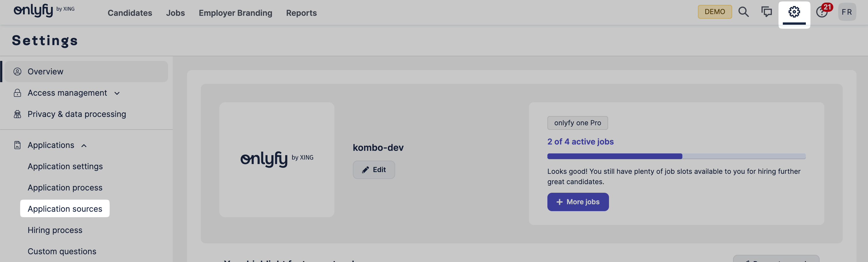The height and width of the screenshot is (262, 868).
Task: Open the search magnifier icon
Action: click(743, 12)
